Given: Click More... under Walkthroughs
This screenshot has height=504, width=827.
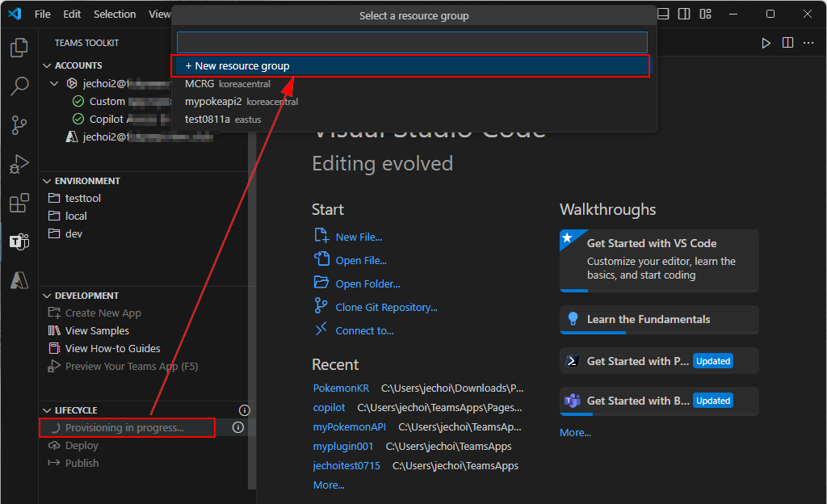Looking at the screenshot, I should click(575, 432).
